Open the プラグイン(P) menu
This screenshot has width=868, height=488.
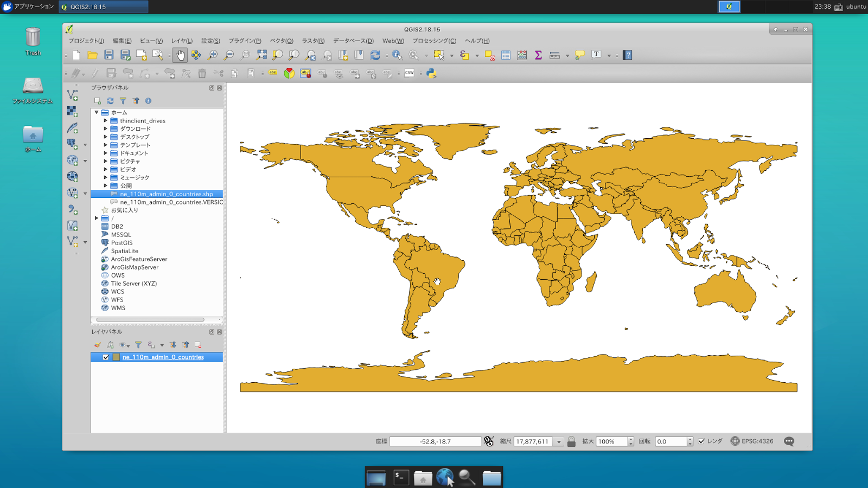coord(245,41)
